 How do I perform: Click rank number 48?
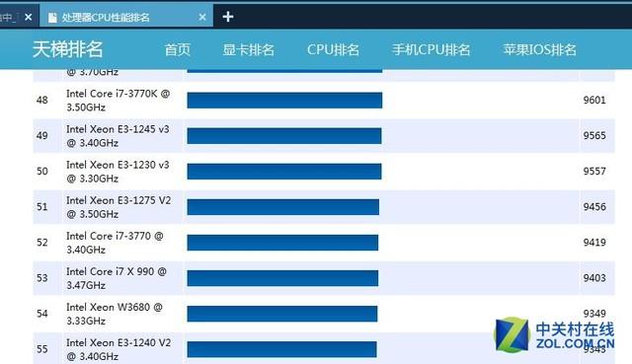click(x=42, y=100)
